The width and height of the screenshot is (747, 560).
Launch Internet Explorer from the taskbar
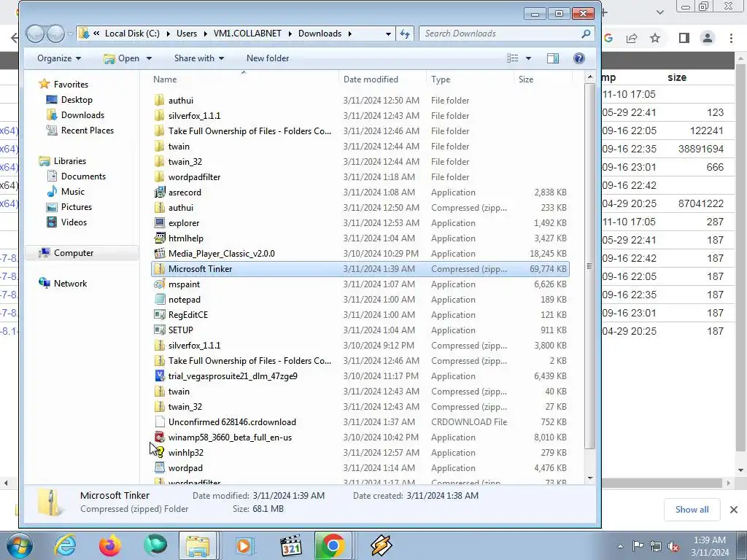[x=64, y=545]
